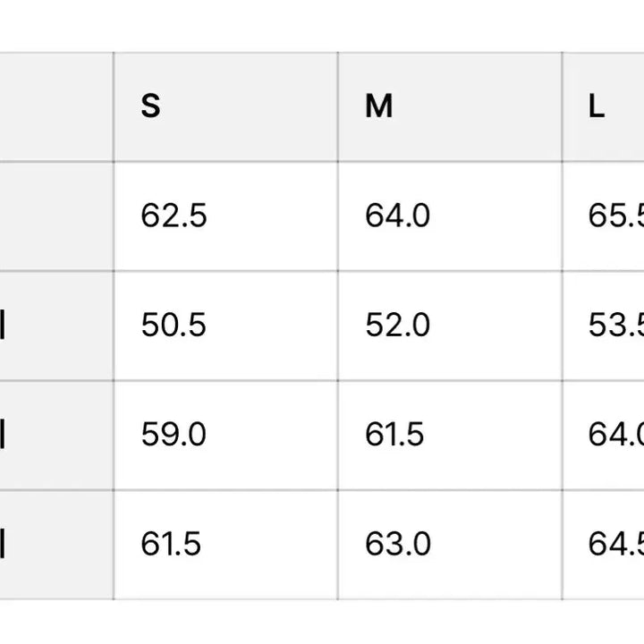Select the row label cell beside 50.5
The image size is (644, 644).
pos(55,326)
